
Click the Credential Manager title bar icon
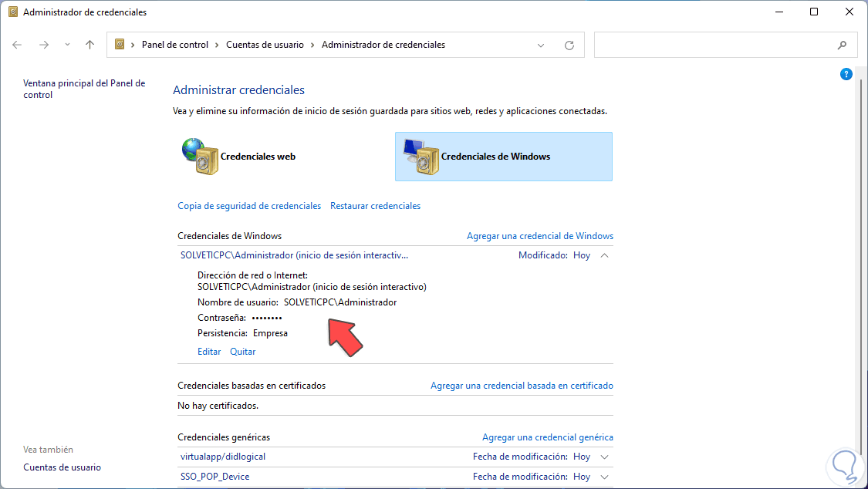click(13, 12)
